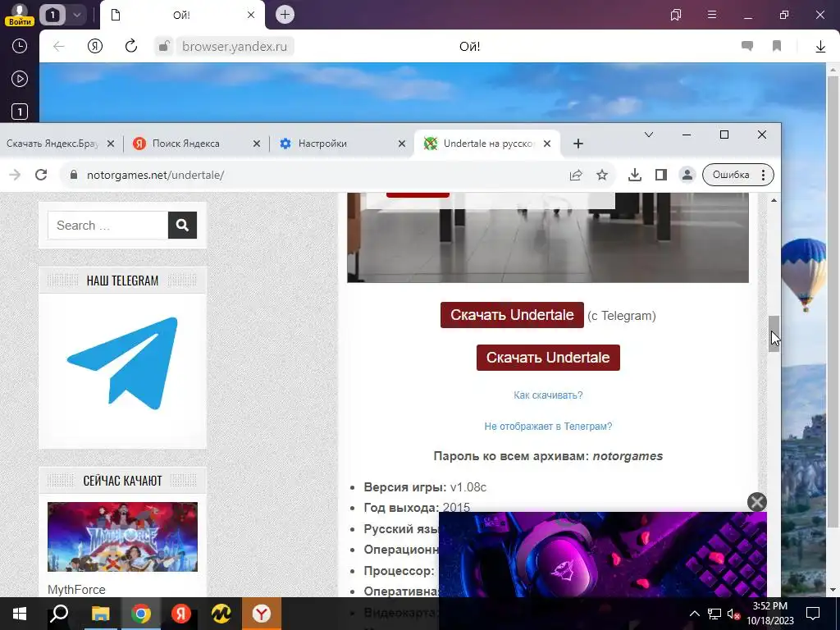Screen dimensions: 840x630
Task: Click the History clock icon in Yandex sidebar
Action: [20, 46]
